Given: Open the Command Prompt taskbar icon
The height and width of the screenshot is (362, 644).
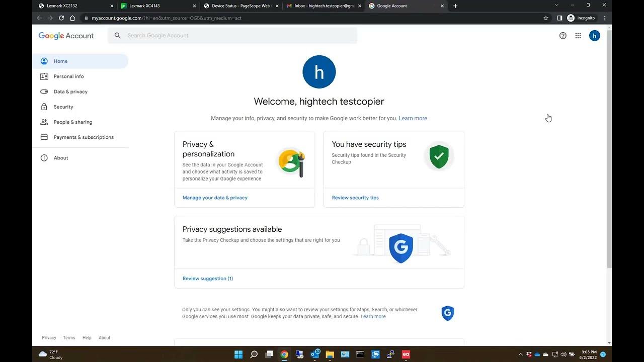Looking at the screenshot, I should 360,354.
